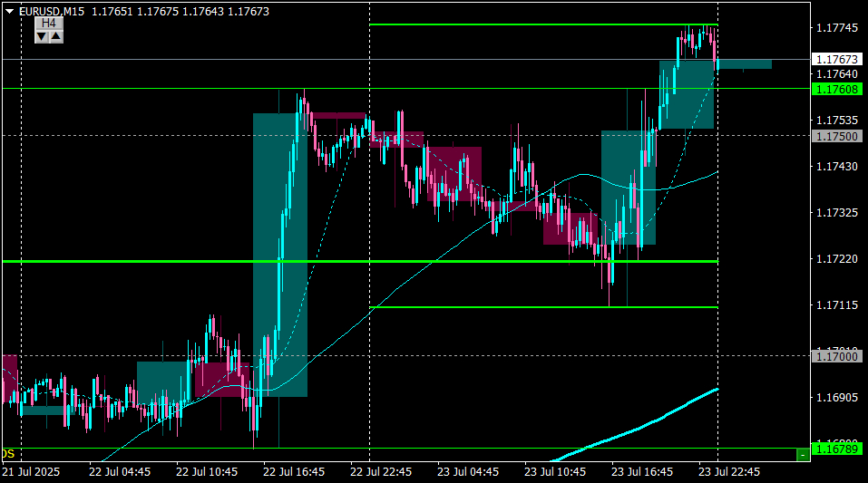Click the down arrow below H4
Screen dimensions: 868x483
point(42,37)
